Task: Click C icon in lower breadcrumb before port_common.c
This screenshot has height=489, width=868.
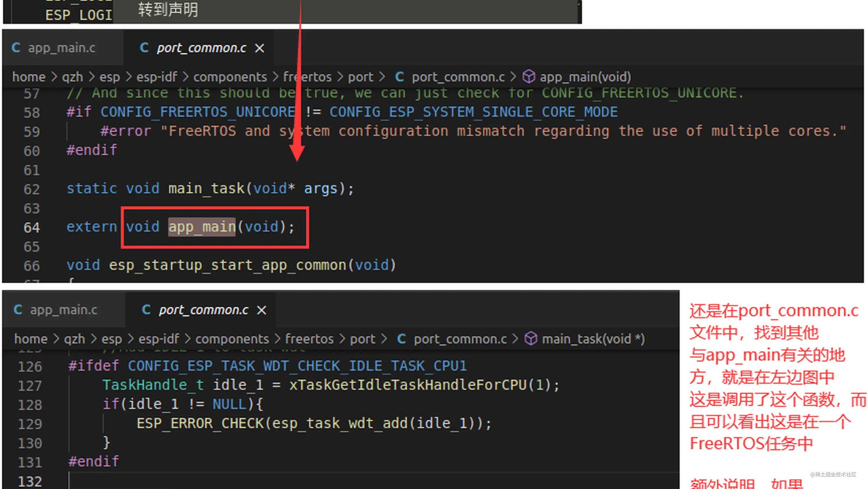Action: tap(402, 338)
